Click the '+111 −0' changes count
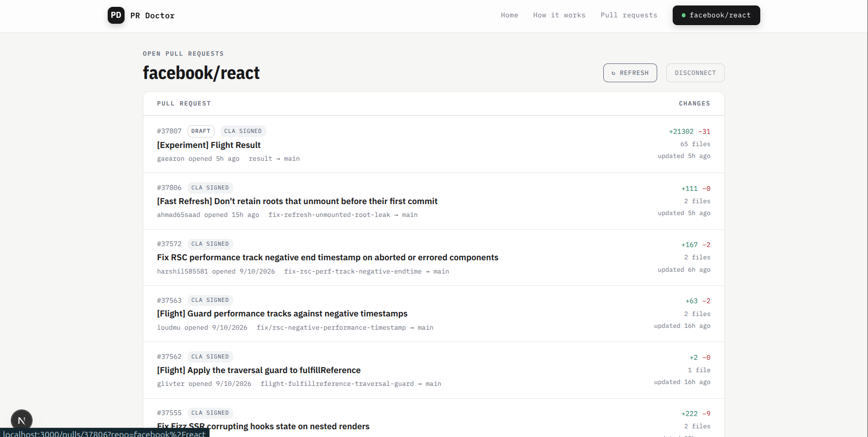 696,189
